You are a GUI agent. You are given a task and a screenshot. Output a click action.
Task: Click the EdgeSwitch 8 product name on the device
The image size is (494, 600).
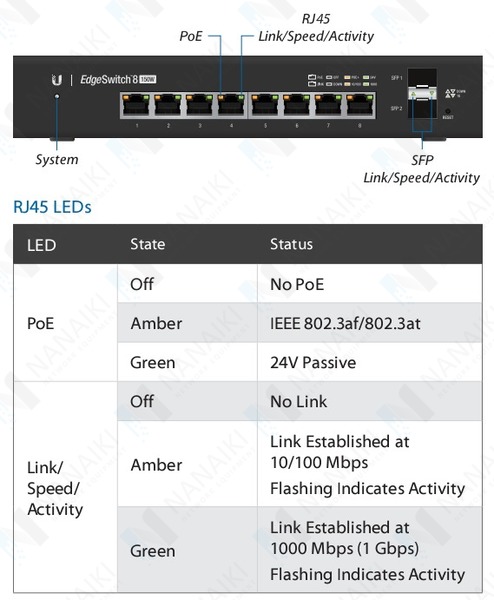(118, 80)
